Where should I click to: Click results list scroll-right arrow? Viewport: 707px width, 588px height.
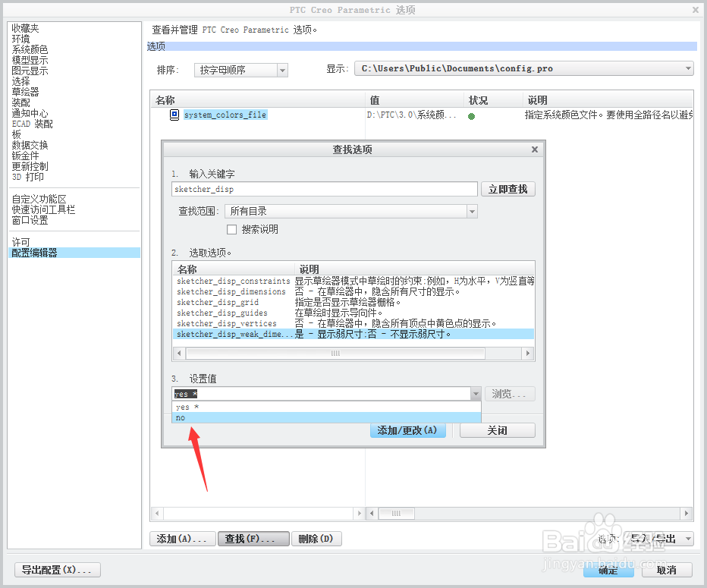(x=527, y=354)
